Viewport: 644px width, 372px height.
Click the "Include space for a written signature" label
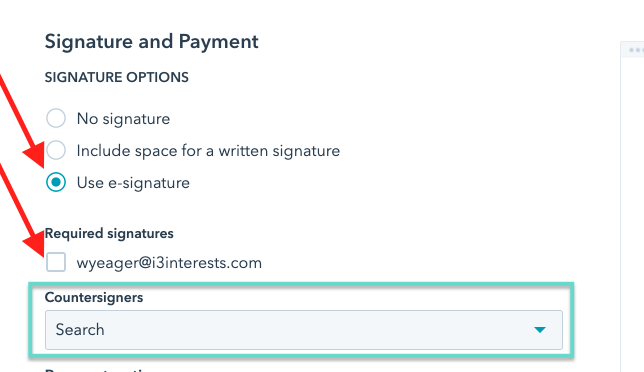(208, 151)
